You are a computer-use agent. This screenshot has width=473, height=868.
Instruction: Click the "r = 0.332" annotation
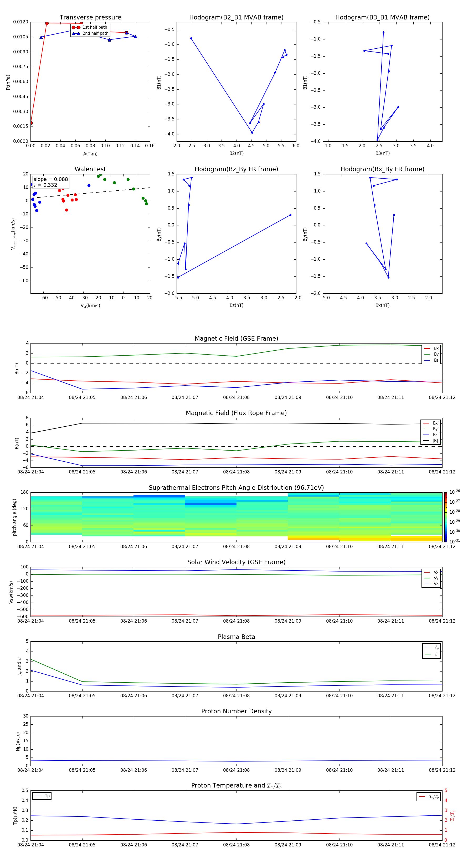[x=45, y=185]
